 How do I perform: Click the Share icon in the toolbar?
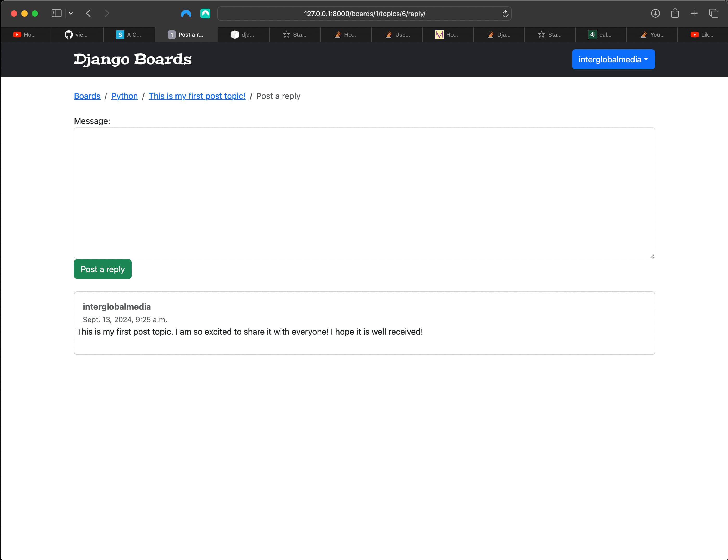pos(675,13)
